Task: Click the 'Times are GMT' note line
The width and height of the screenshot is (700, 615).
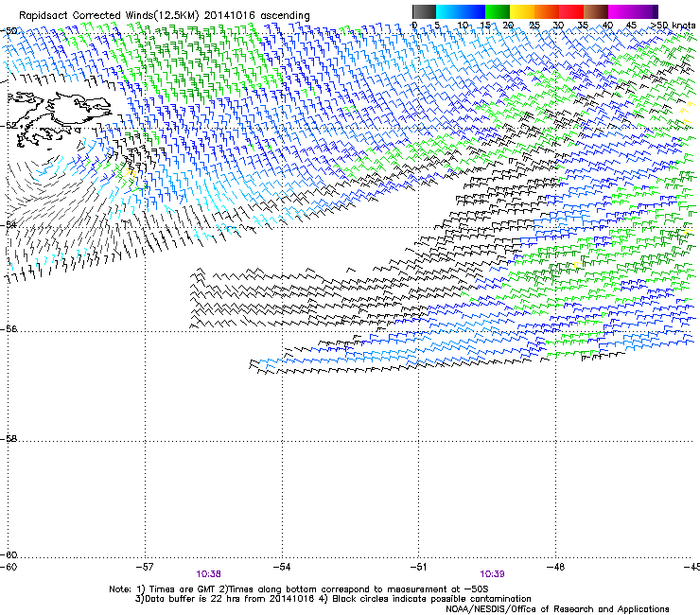Action: (300, 589)
